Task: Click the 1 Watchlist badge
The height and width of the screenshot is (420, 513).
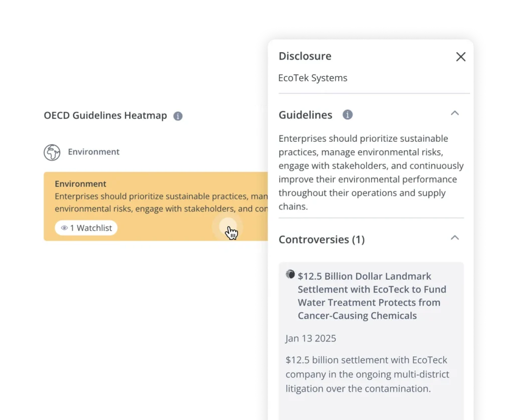Action: click(86, 228)
